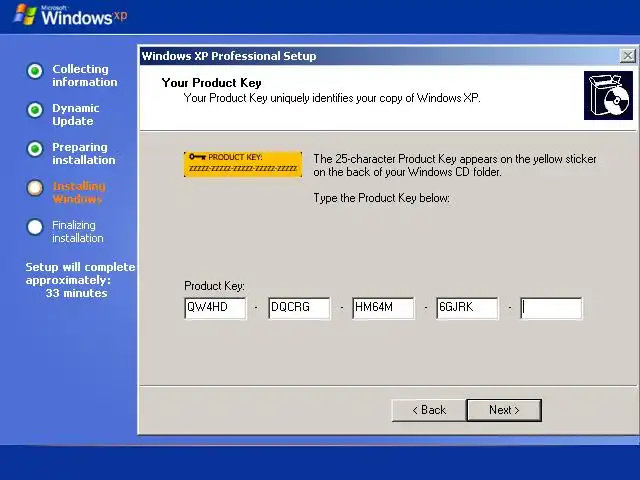Close the Windows XP Professional Setup dialog
This screenshot has height=480, width=640.
pyautogui.click(x=627, y=56)
